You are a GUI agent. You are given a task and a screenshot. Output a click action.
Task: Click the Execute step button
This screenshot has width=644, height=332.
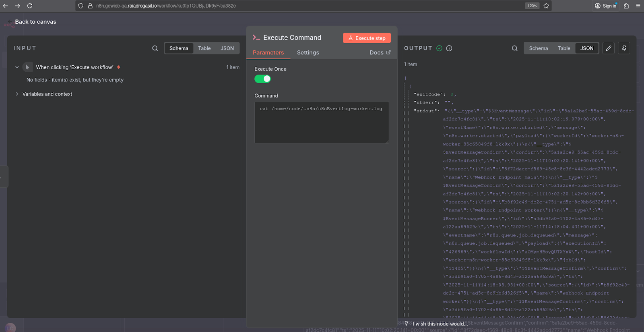pyautogui.click(x=367, y=38)
